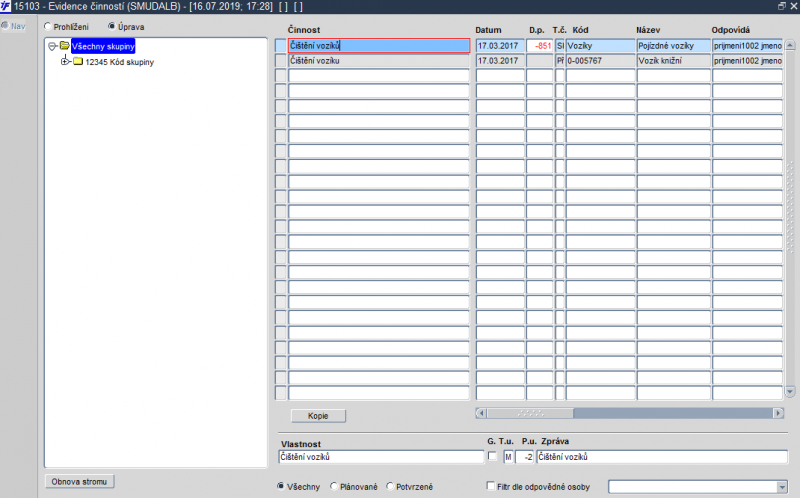The width and height of the screenshot is (800, 498).
Task: Collapse the Všechny skupiny tree node
Action: [52, 46]
